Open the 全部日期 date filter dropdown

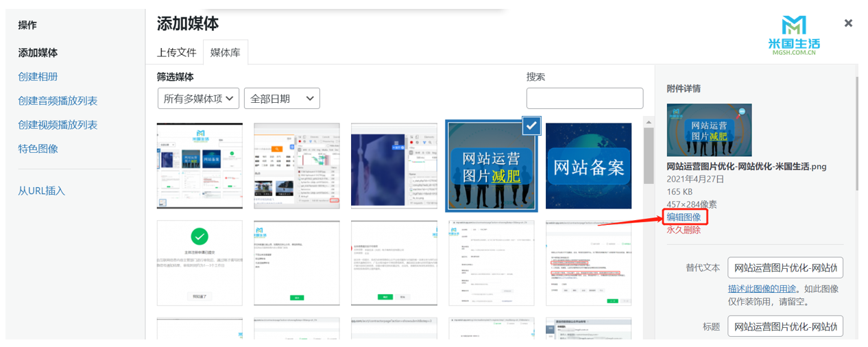282,98
